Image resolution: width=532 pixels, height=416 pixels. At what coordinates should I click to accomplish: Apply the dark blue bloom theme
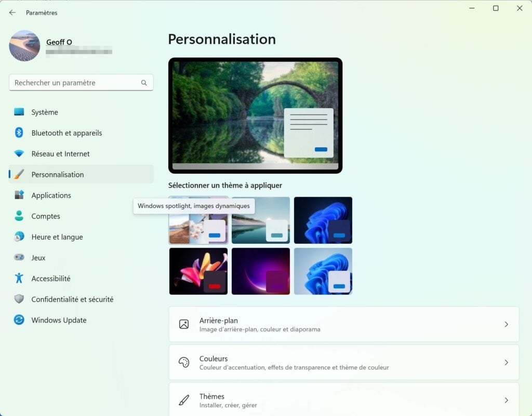coord(323,220)
